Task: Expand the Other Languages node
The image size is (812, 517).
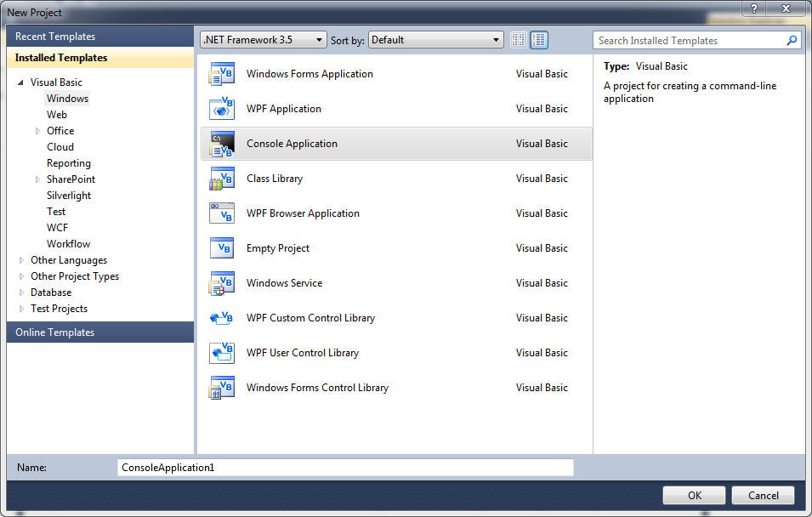Action: tap(21, 260)
